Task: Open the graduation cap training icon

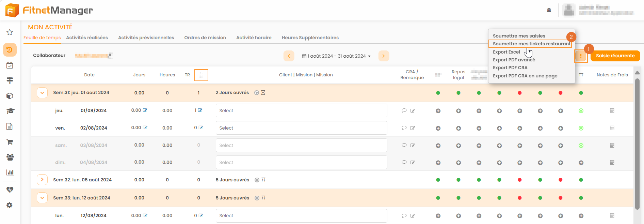Action: pos(10,111)
